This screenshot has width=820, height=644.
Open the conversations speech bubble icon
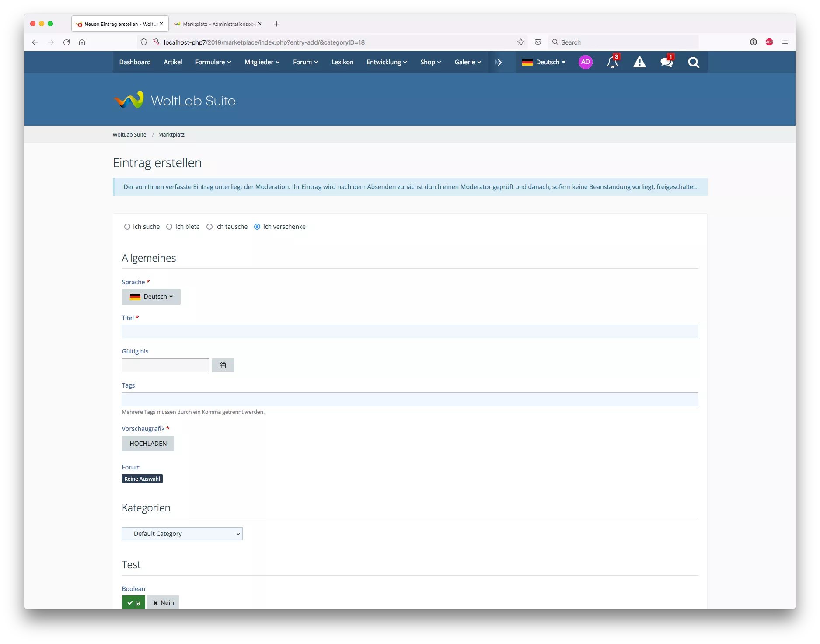[x=666, y=63]
